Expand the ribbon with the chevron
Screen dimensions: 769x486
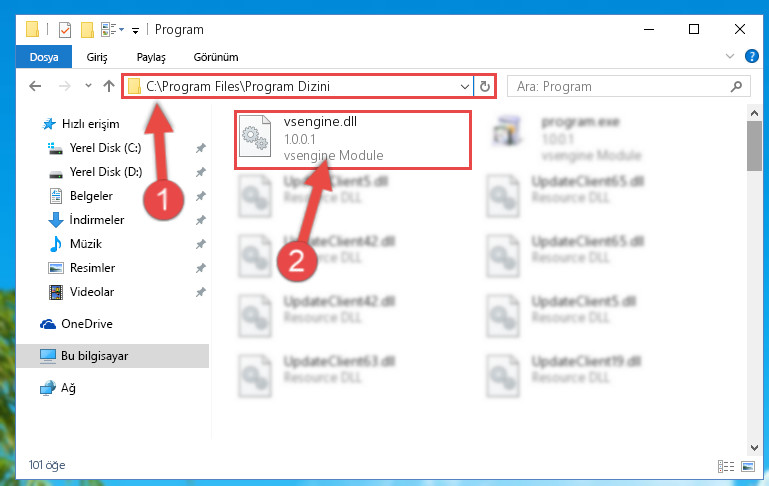click(730, 56)
